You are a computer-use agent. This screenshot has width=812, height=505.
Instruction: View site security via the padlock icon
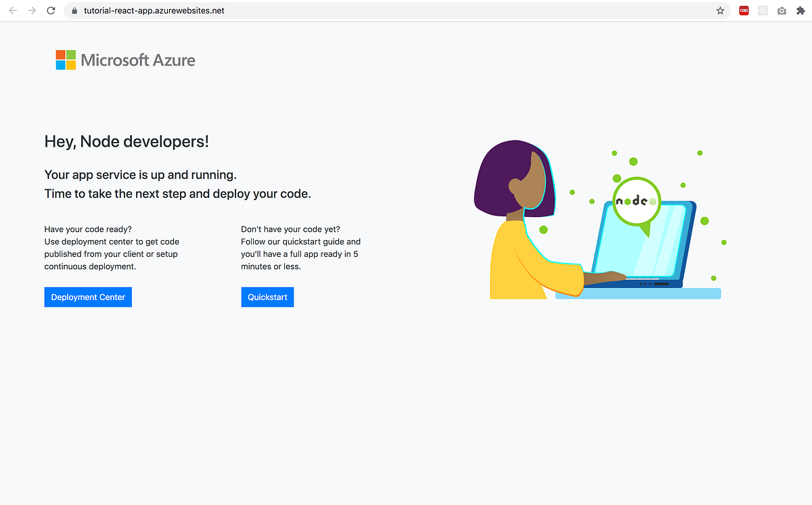click(74, 11)
